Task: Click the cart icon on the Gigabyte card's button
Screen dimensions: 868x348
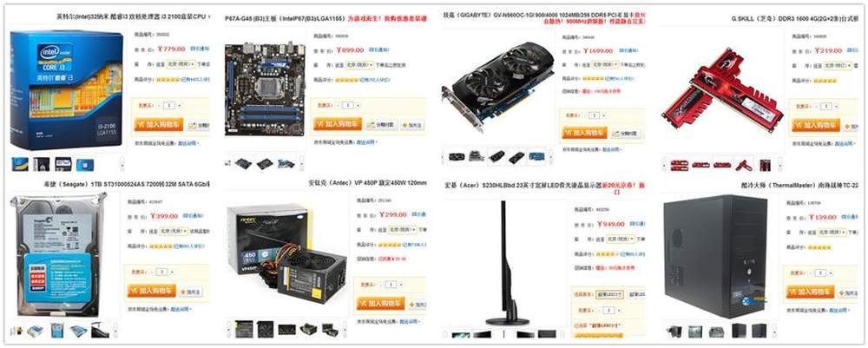Action: coord(569,133)
